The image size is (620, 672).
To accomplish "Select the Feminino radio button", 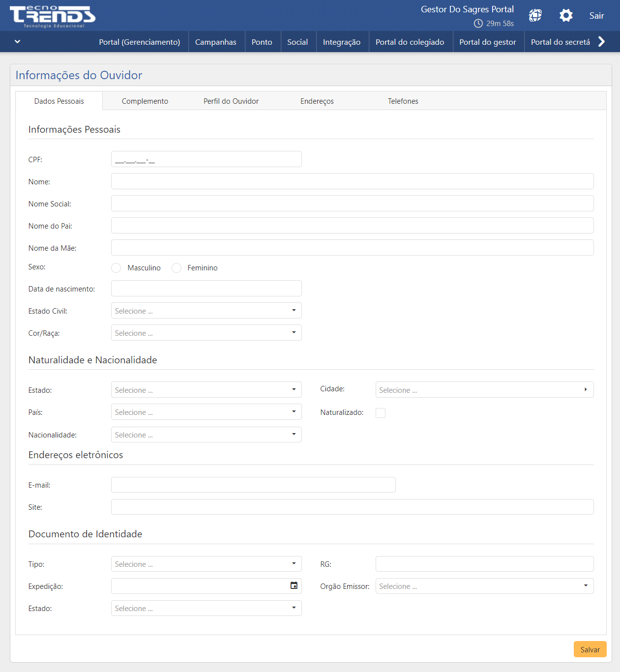I will (177, 268).
